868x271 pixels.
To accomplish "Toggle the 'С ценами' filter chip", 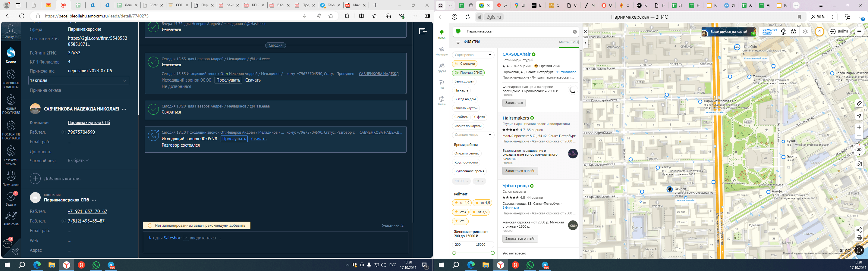I will [465, 64].
